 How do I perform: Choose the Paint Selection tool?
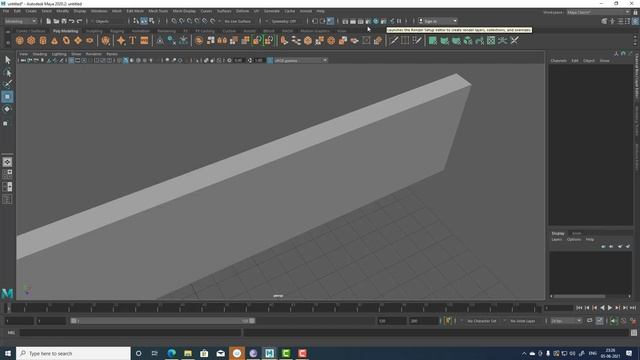(7, 84)
